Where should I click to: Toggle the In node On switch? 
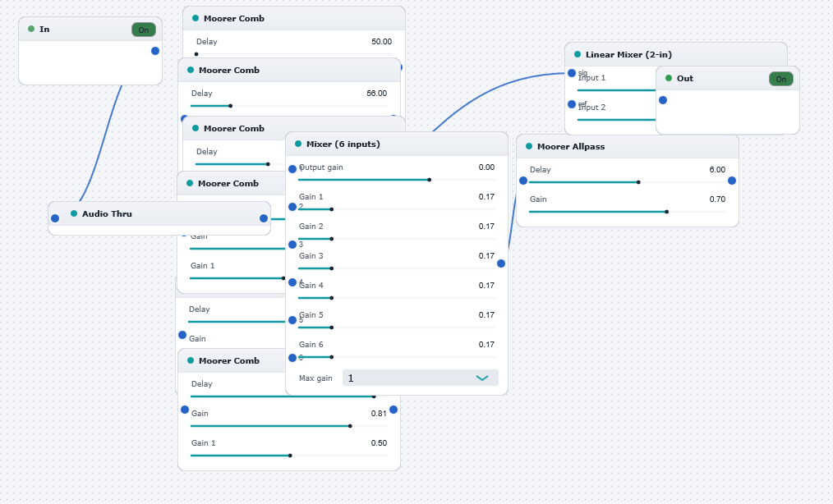tap(144, 30)
